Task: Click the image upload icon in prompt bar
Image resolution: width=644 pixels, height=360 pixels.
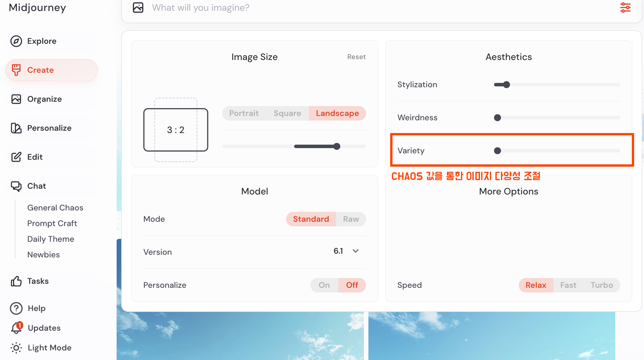Action: pos(138,8)
